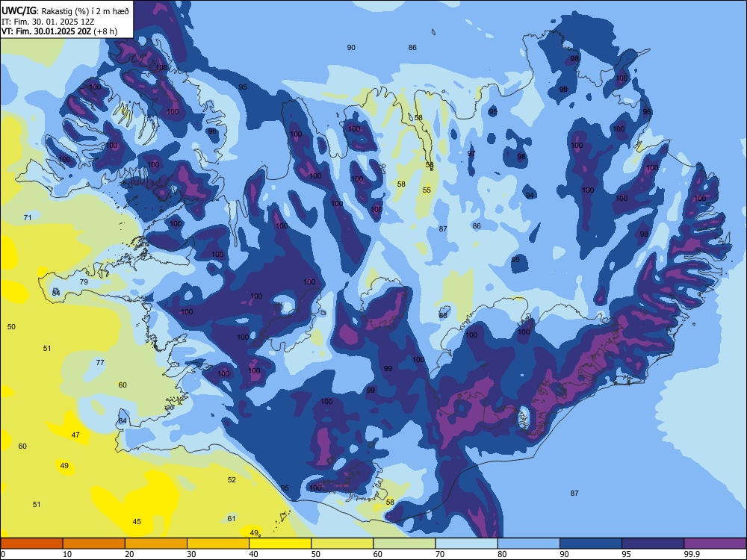Viewport: 747px width, 560px height.
Task: Click the bright yellow 40–50 legend block
Action: 280,544
